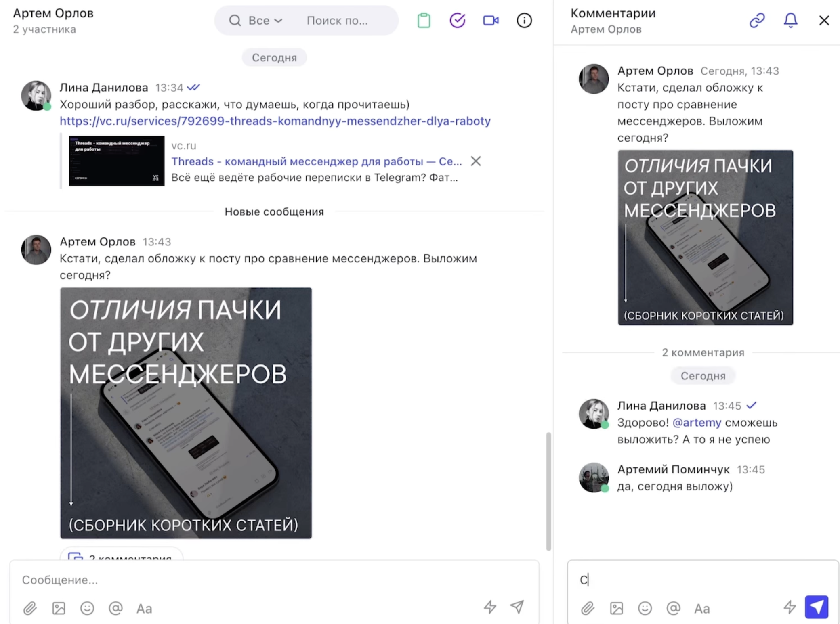Image resolution: width=840 pixels, height=624 pixels.
Task: Mention someone in main message box
Action: (x=115, y=608)
